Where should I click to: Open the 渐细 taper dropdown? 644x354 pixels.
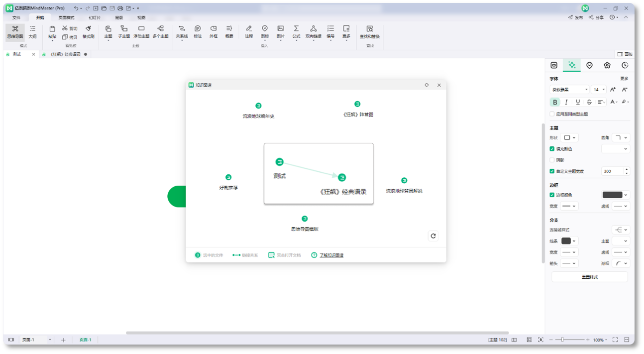621,263
